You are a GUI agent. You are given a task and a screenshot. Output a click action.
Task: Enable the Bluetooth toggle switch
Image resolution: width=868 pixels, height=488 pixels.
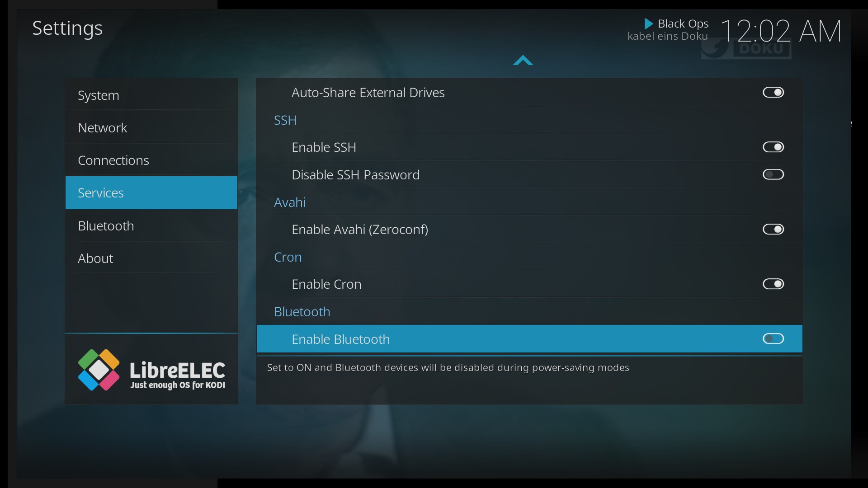pyautogui.click(x=773, y=339)
